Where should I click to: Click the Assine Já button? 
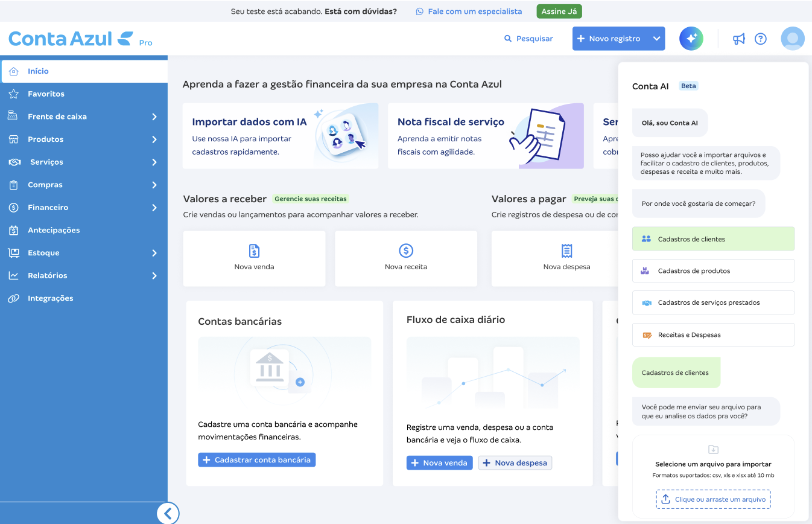pos(559,11)
